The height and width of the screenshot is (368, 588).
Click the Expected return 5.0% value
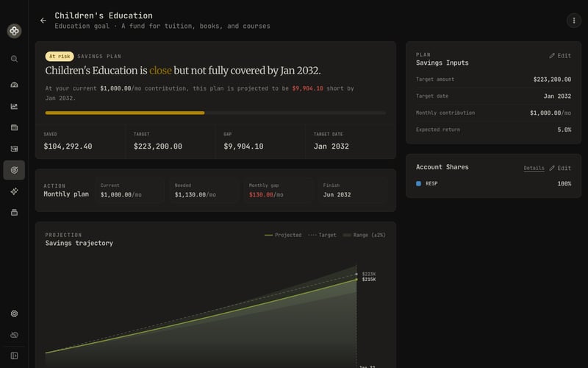[x=564, y=130]
